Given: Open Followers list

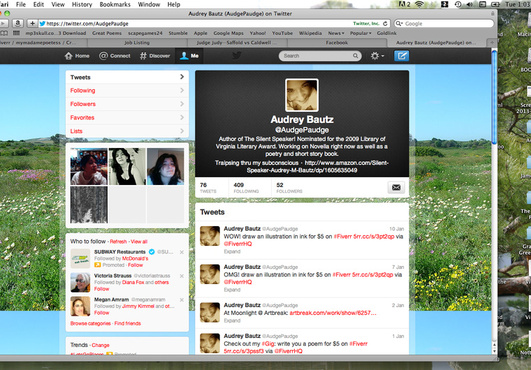Looking at the screenshot, I should pyautogui.click(x=127, y=104).
